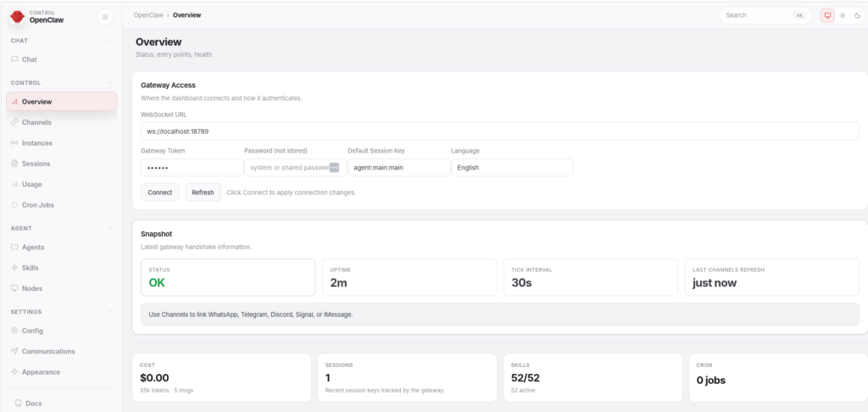Open the Language dropdown showing English
Screen dimensions: 868x412
coord(511,168)
